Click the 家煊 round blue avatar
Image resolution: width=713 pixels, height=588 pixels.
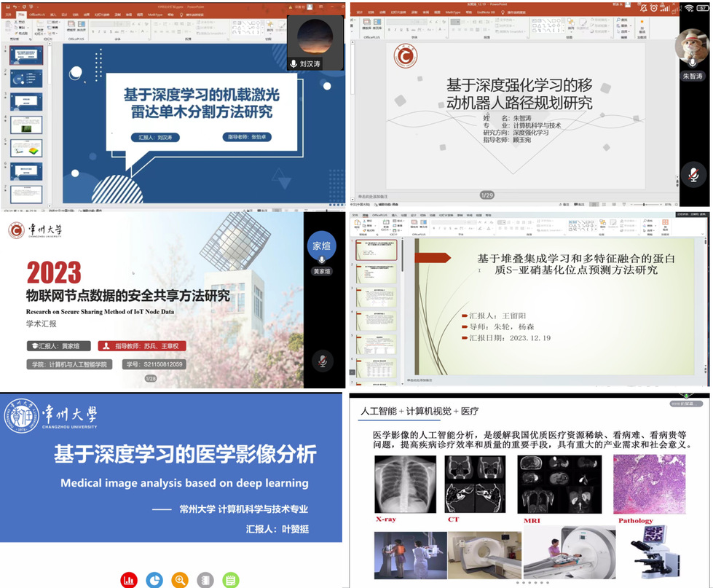321,246
